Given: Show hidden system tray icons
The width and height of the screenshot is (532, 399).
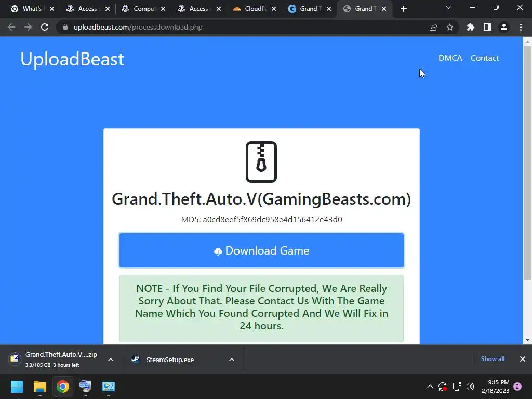Looking at the screenshot, I should (430, 387).
